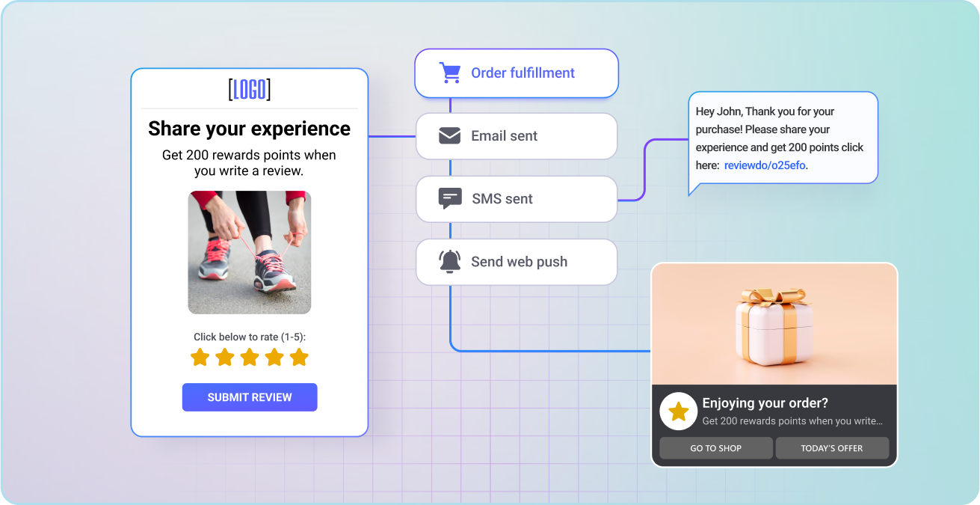The image size is (980, 505).
Task: Rate two stars in the review card
Action: 225,357
